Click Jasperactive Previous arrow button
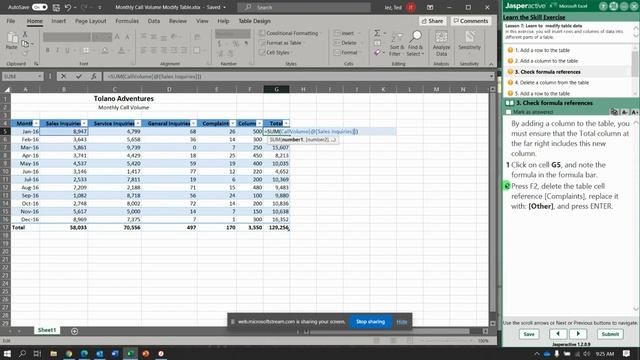 [x=558, y=334]
